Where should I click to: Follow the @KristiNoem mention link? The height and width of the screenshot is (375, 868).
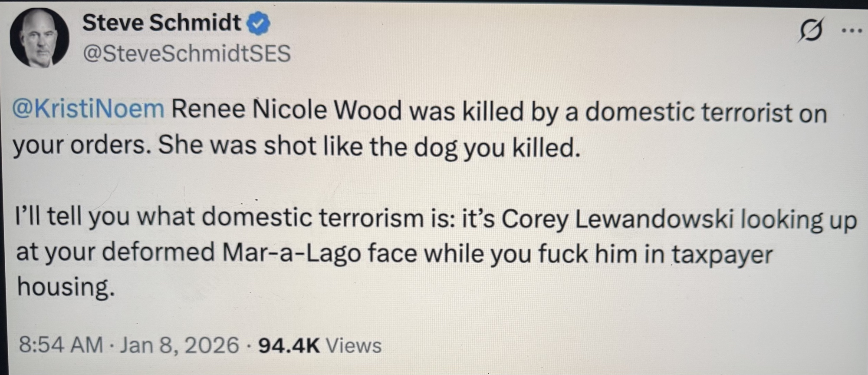(89, 109)
